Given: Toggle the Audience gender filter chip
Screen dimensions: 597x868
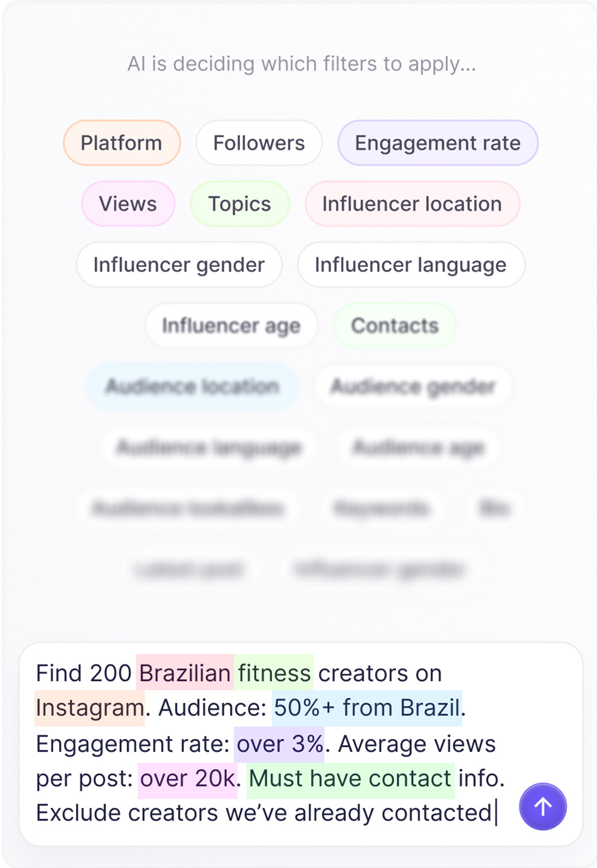Looking at the screenshot, I should (413, 386).
